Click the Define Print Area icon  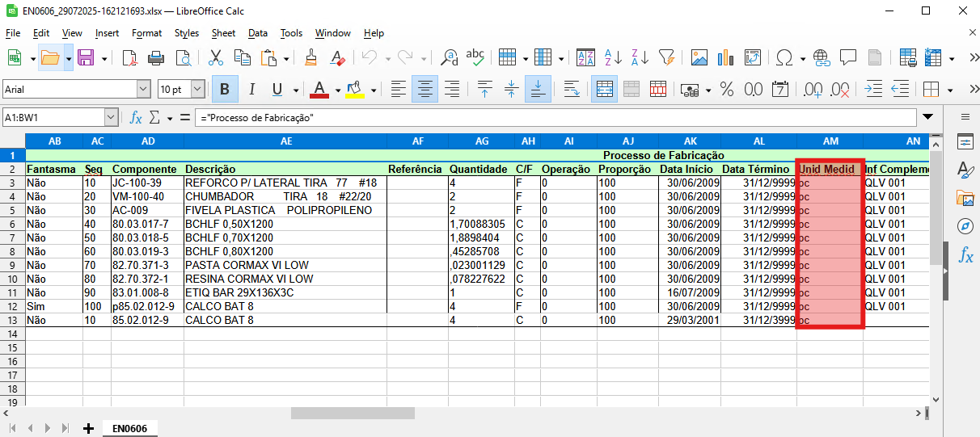908,58
